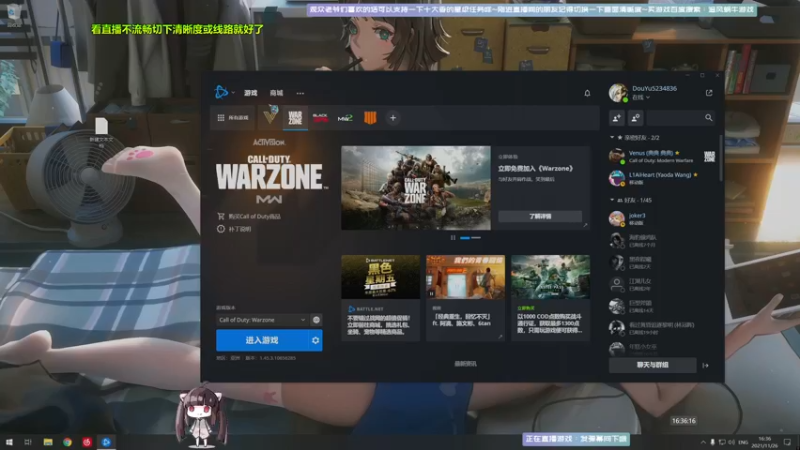
Task: Click the 了解详情 learn more button
Action: [x=540, y=216]
